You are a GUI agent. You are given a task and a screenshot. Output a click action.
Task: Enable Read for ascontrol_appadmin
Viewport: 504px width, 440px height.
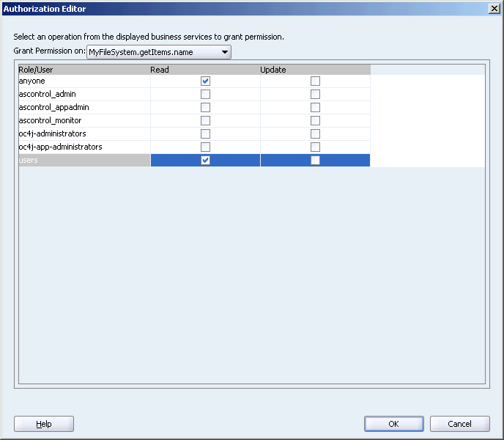(205, 108)
